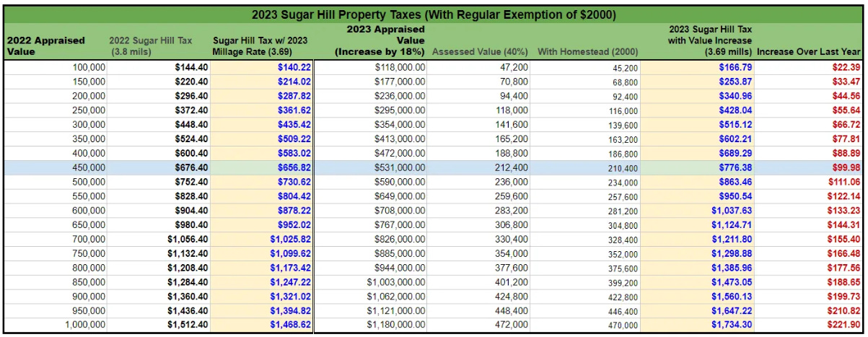
Task: Select the cell showing $980.40
Action: pos(158,224)
